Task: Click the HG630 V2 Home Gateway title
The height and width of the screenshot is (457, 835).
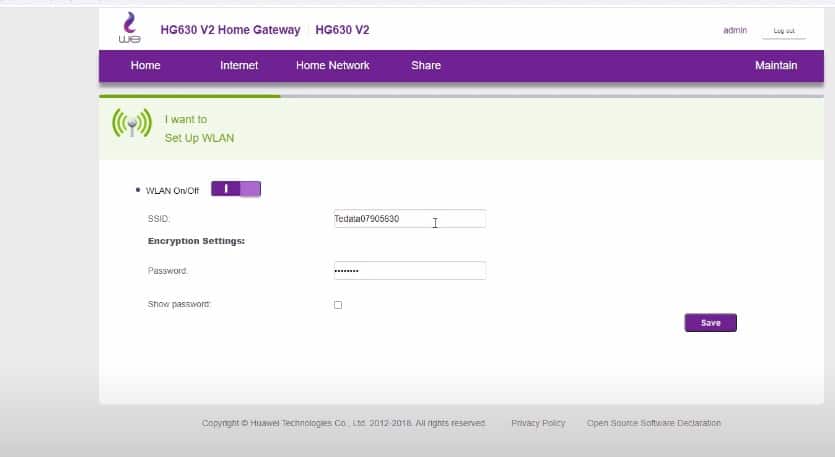Action: click(x=230, y=30)
